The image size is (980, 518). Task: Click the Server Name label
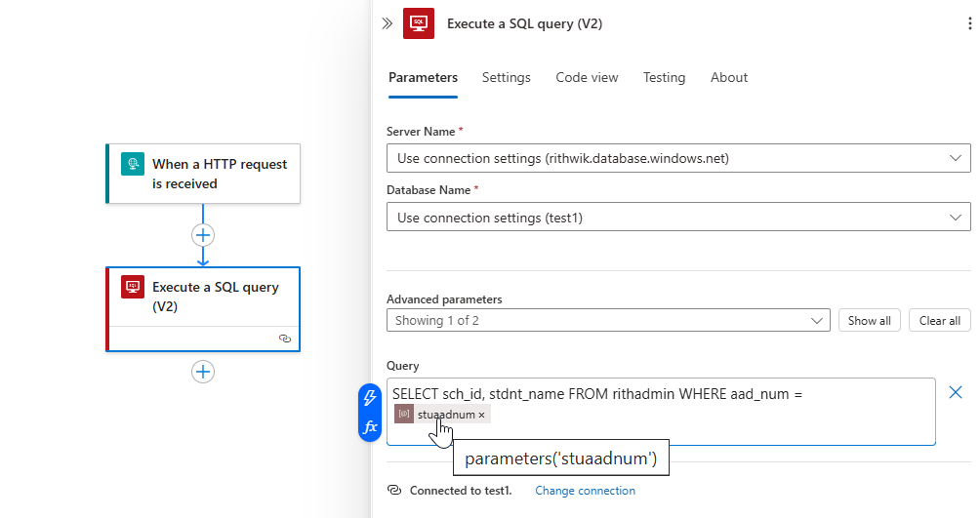pyautogui.click(x=421, y=132)
